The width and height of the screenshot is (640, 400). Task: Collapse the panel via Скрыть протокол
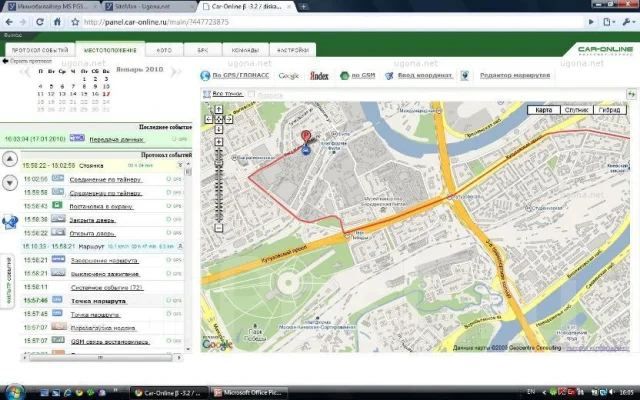(x=27, y=61)
